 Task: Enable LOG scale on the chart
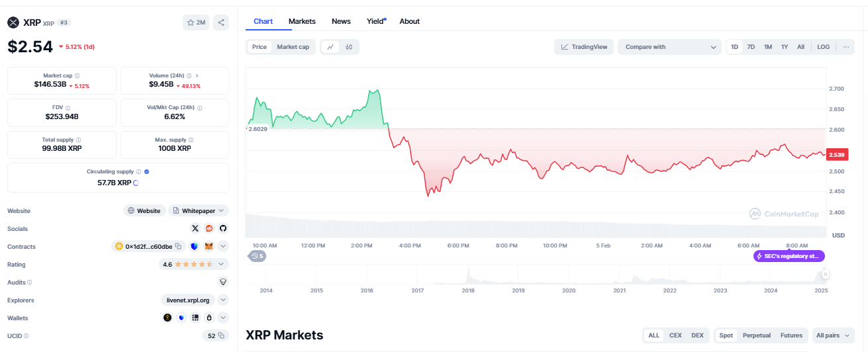[x=823, y=47]
